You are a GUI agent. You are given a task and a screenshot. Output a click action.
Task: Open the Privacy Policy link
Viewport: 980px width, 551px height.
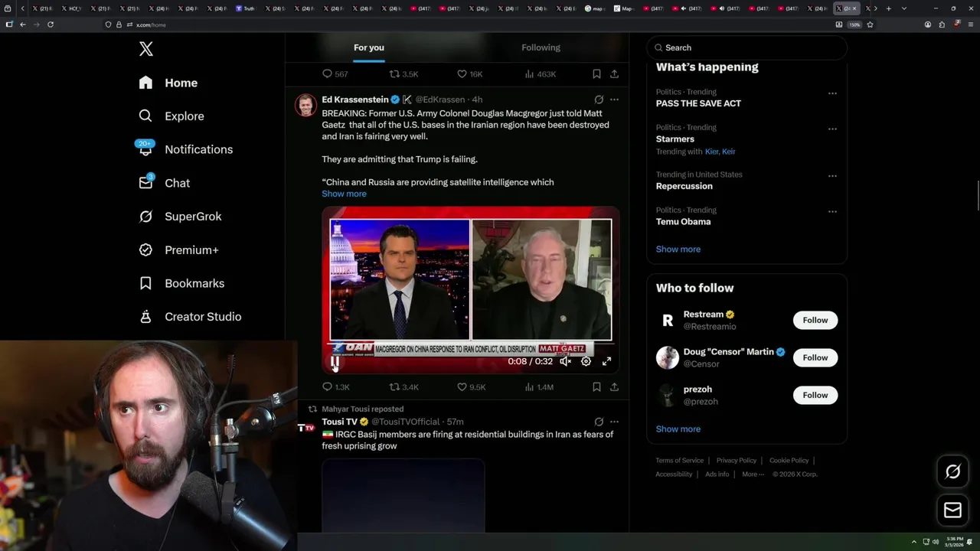(736, 461)
